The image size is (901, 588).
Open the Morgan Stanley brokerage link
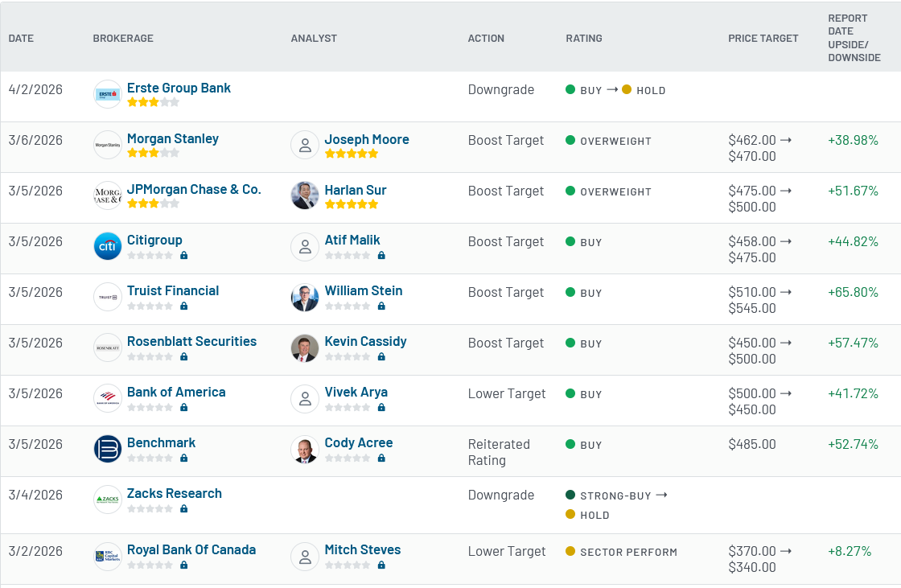[173, 138]
